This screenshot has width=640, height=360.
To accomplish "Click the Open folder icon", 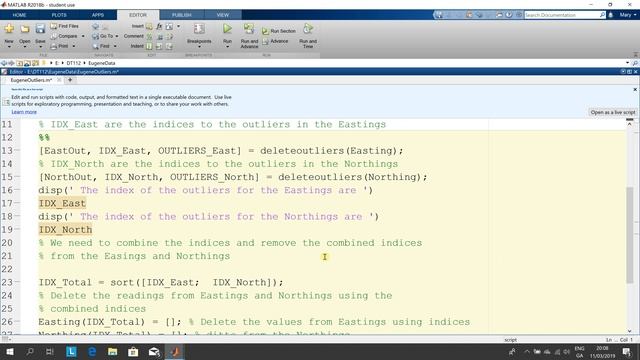I will pyautogui.click(x=24, y=29).
